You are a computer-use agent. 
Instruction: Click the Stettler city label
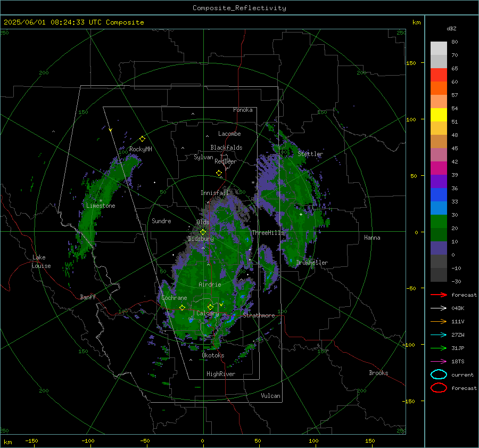click(310, 154)
